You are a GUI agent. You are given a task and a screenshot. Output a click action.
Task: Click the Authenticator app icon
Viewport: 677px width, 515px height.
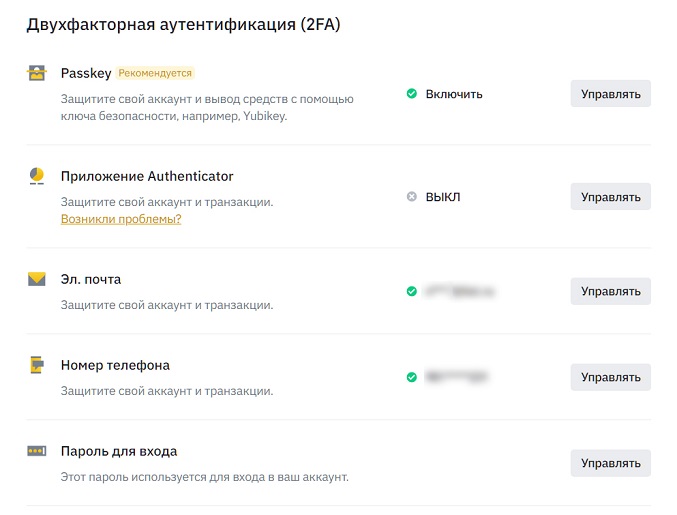click(x=37, y=177)
